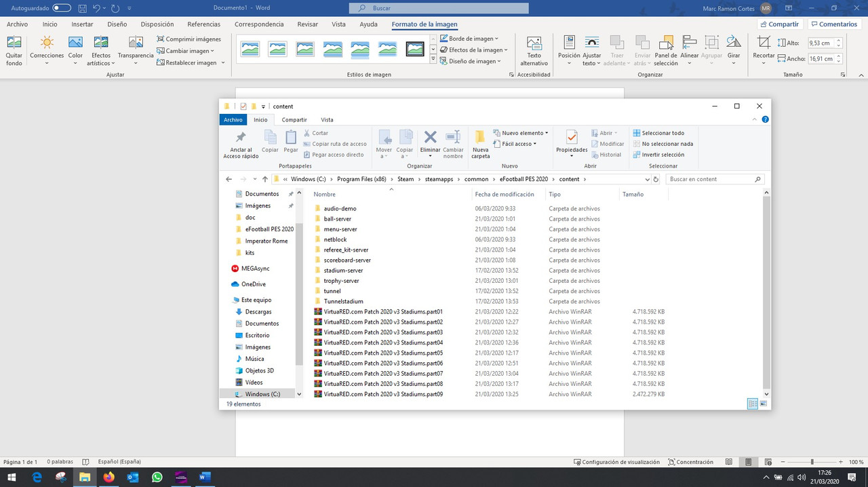Click Compartir button in Word
Viewport: 868px width, 487px height.
pos(778,24)
